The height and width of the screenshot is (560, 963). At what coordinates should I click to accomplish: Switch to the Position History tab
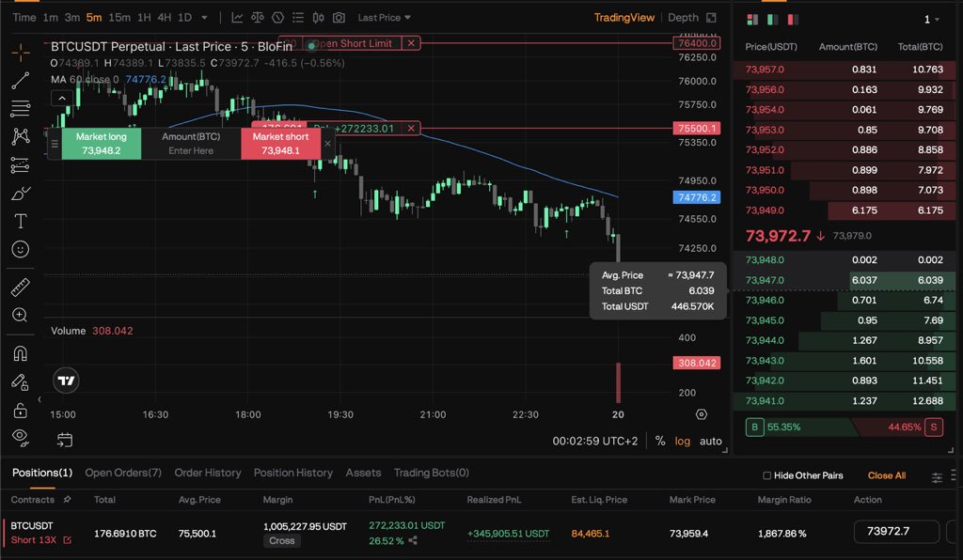click(293, 473)
